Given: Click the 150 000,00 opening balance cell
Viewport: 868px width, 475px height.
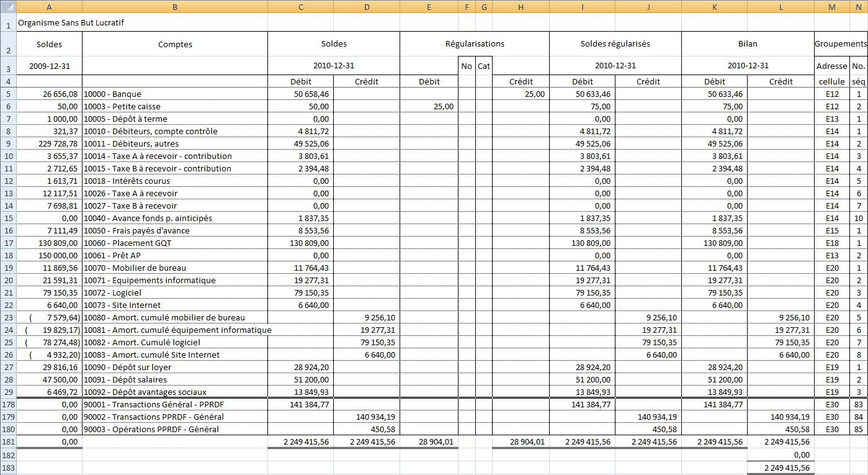Looking at the screenshot, I should click(49, 255).
